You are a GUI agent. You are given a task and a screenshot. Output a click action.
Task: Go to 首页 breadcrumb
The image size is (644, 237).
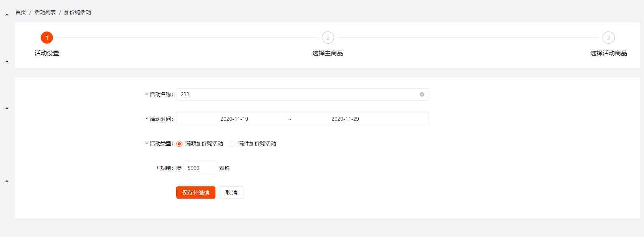click(x=21, y=12)
